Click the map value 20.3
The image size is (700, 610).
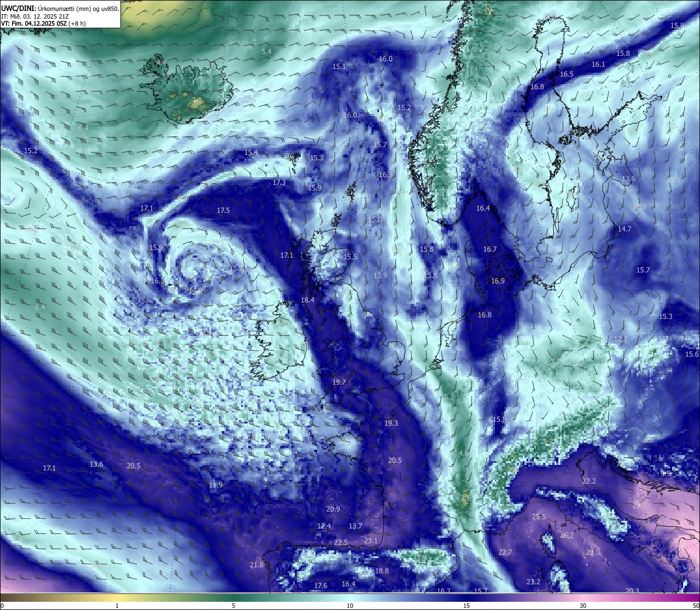(x=632, y=590)
